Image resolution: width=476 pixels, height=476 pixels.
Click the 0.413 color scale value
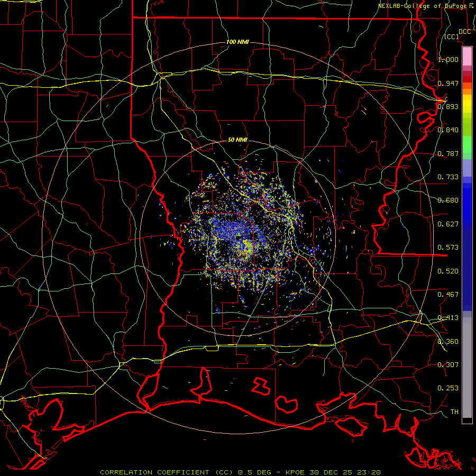448,317
